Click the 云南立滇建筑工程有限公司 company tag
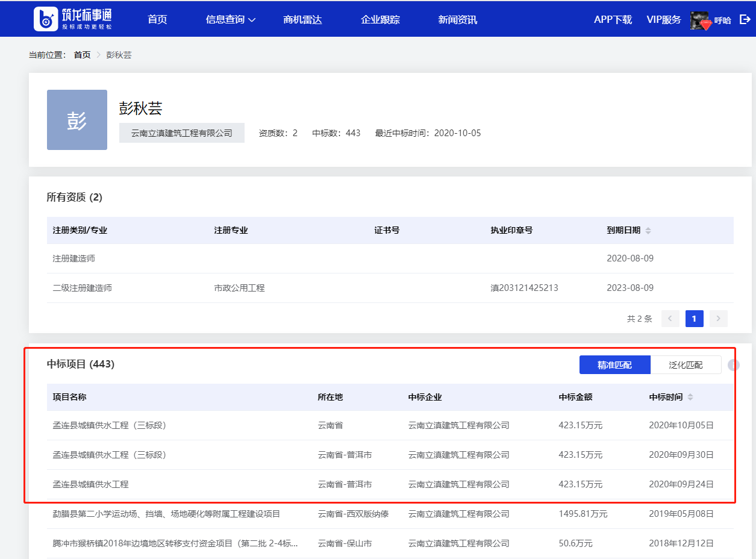 (182, 133)
